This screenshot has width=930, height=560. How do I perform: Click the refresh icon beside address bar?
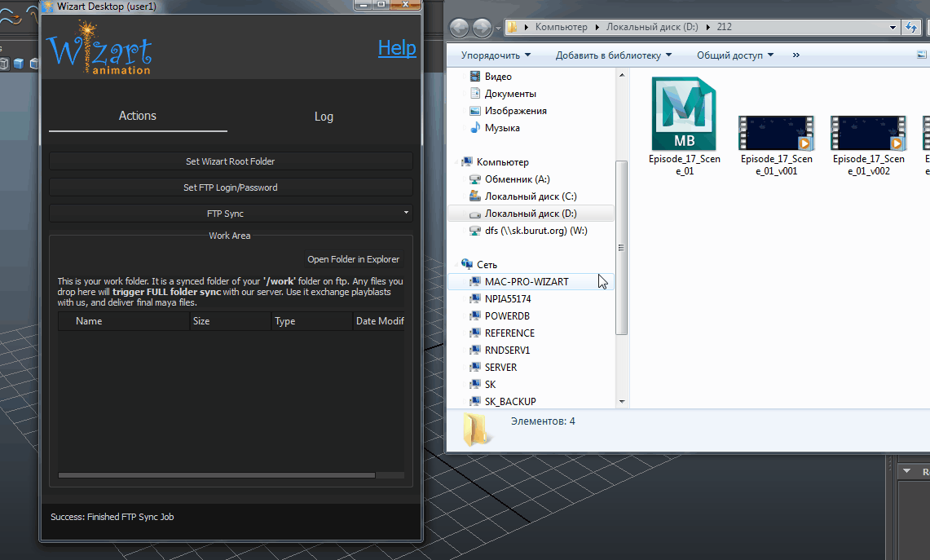911,28
